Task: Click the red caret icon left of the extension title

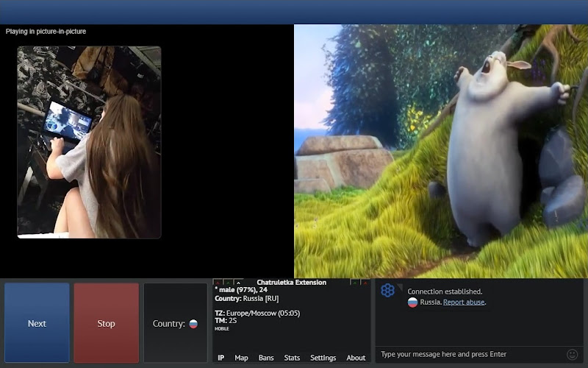Action: pos(218,283)
